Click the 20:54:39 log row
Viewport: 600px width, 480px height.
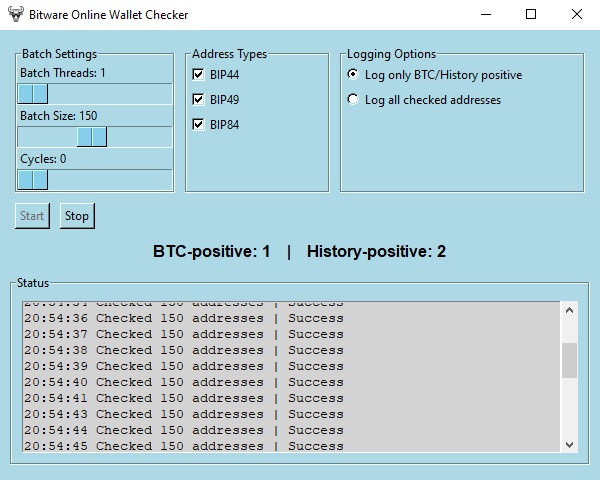[184, 366]
